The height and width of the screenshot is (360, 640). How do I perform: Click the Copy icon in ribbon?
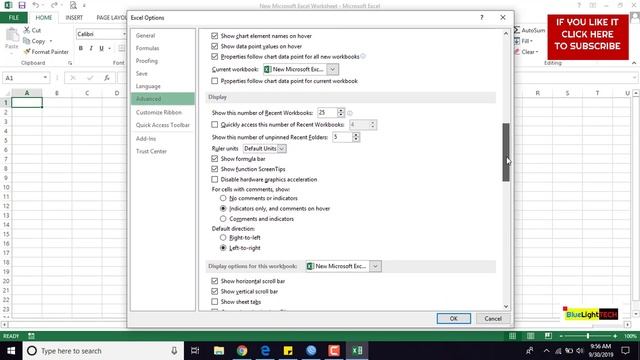coord(27,41)
